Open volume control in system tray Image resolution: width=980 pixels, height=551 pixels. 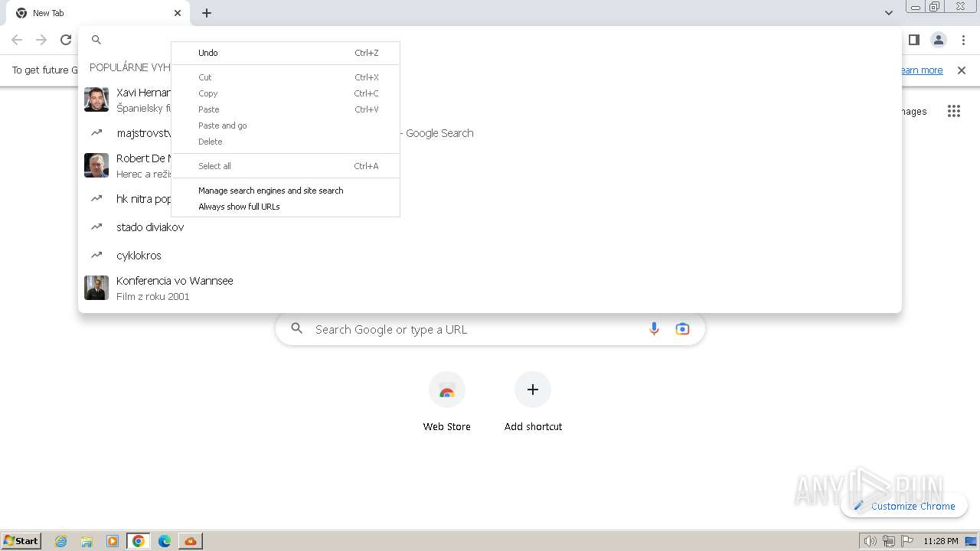(871, 541)
